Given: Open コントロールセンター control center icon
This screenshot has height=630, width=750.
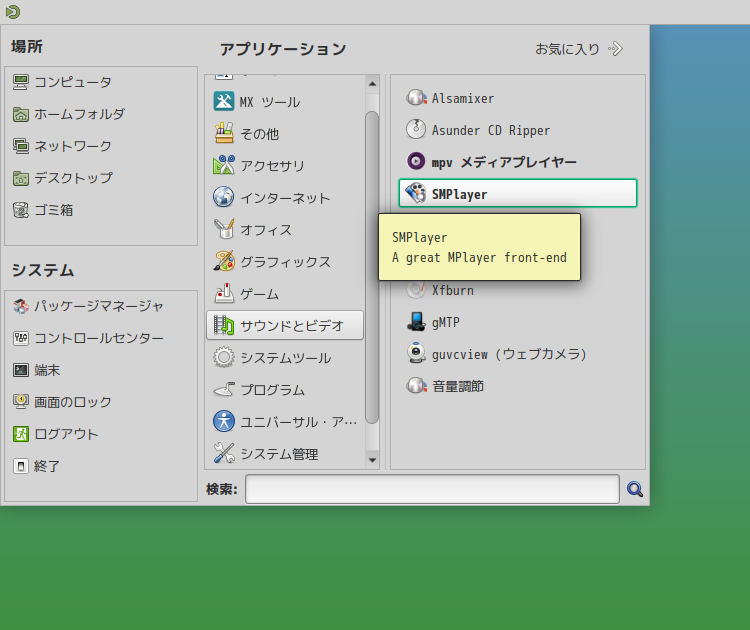Looking at the screenshot, I should coord(21,338).
